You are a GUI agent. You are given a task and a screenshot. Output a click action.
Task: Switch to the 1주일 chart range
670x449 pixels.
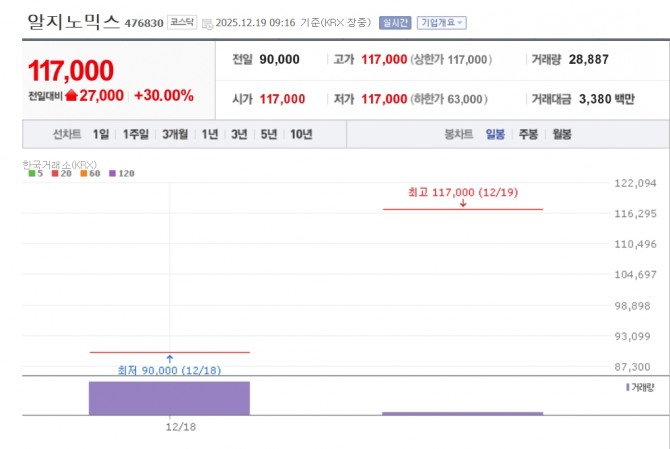click(135, 134)
